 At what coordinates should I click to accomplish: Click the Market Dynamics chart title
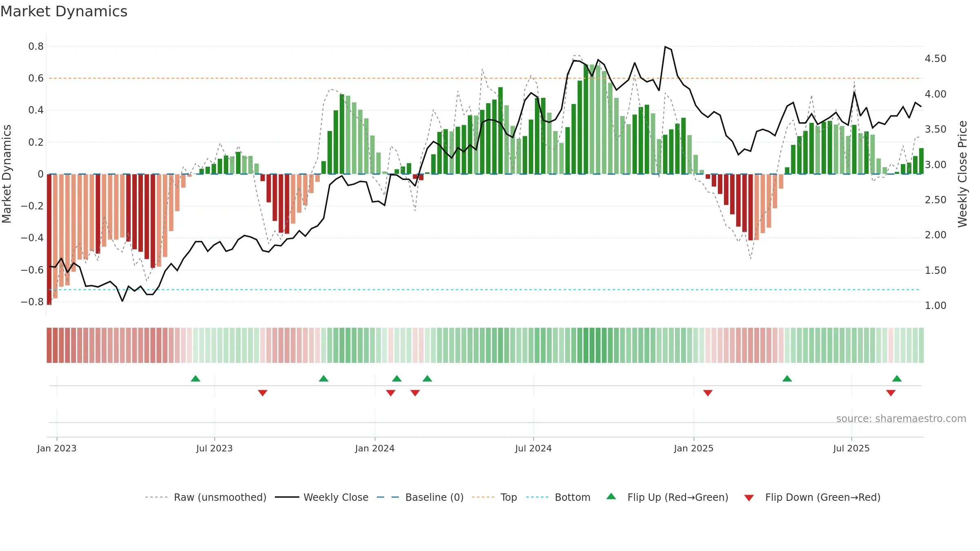point(64,11)
